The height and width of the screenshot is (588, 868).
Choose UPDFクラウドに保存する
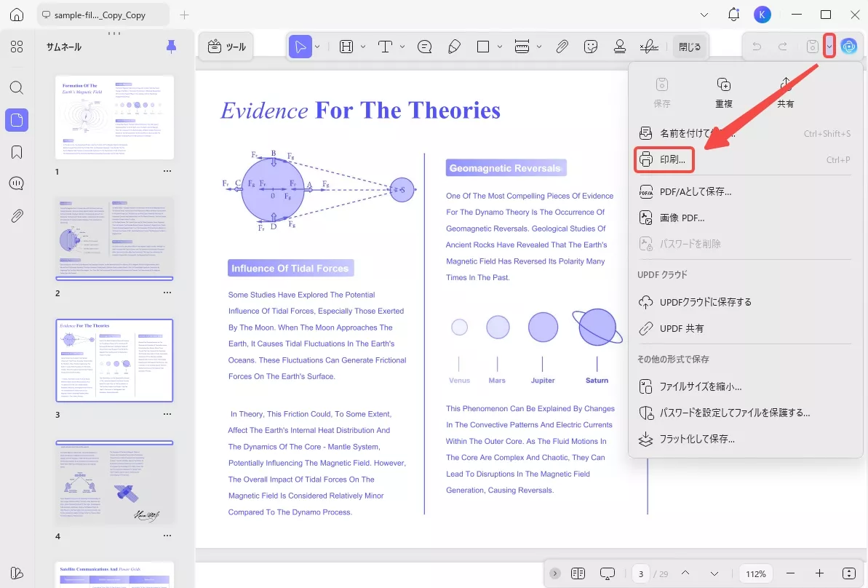point(744,302)
